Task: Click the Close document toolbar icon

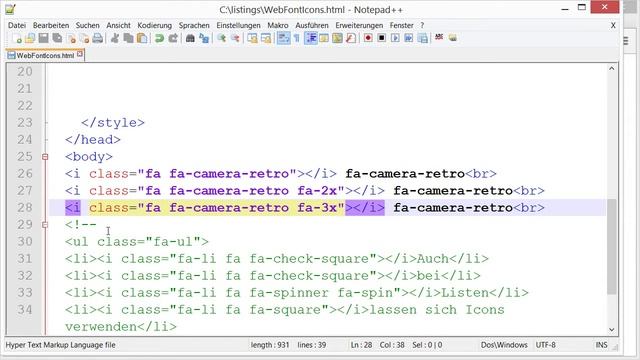Action: coord(71,38)
